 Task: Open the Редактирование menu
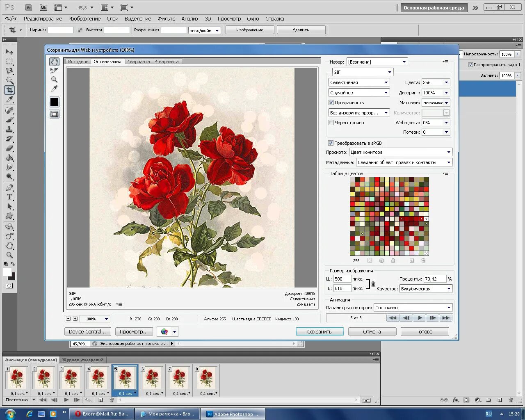point(43,18)
